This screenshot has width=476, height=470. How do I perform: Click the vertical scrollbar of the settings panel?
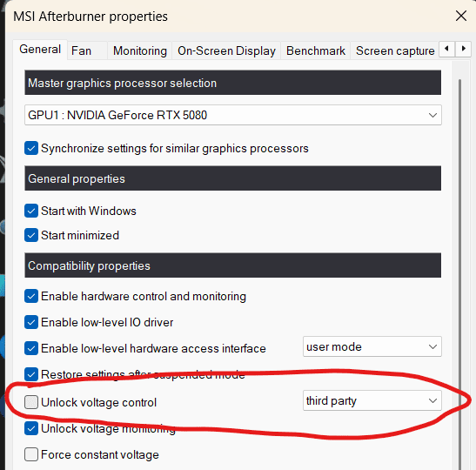pos(460,273)
